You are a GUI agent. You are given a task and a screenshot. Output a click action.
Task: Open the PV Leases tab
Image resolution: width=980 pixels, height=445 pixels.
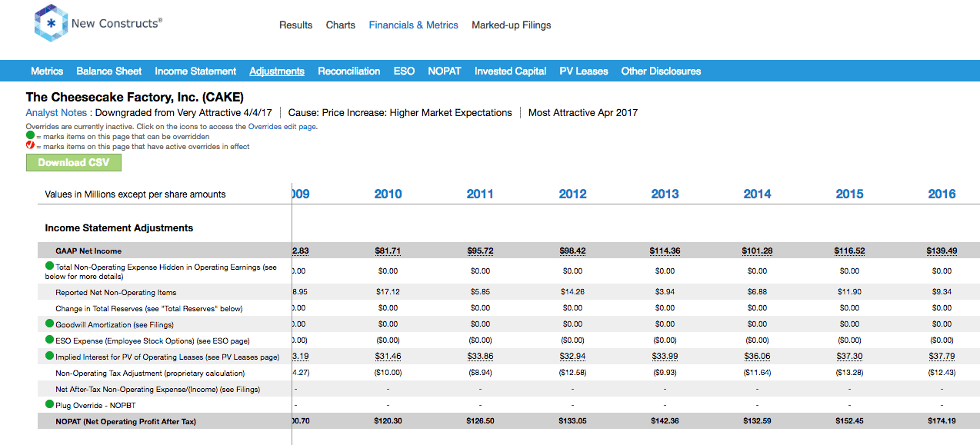(584, 71)
